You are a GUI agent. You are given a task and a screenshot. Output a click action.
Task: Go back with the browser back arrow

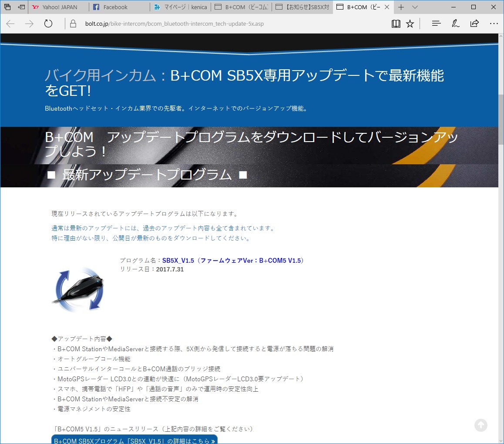click(10, 24)
